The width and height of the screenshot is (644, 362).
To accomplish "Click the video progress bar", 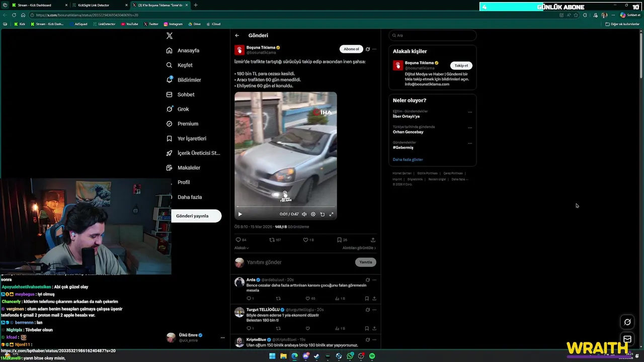I will click(x=285, y=207).
